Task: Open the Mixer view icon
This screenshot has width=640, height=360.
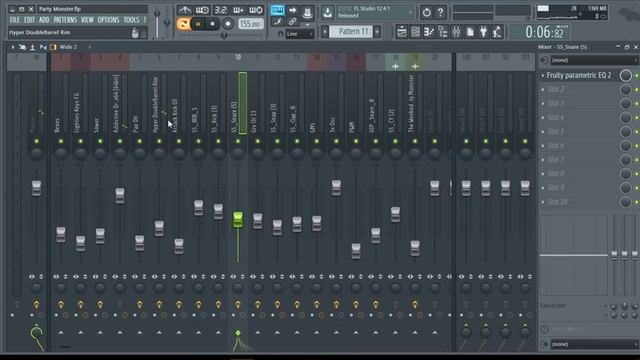Action: [x=456, y=32]
